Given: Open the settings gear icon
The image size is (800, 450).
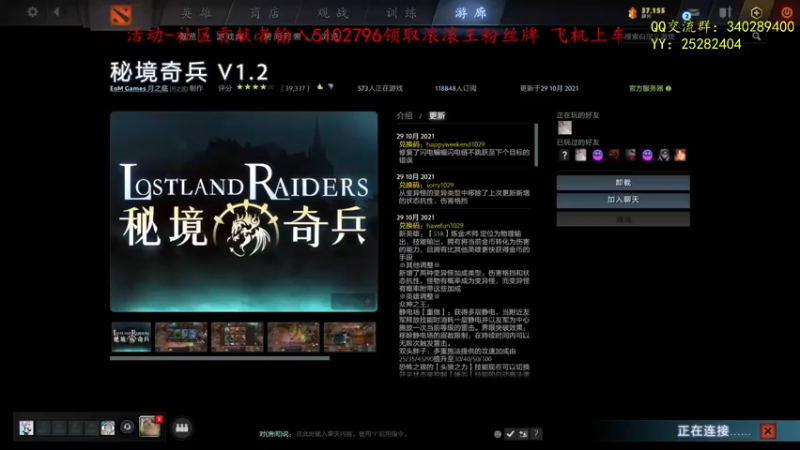Looking at the screenshot, I should tap(32, 11).
